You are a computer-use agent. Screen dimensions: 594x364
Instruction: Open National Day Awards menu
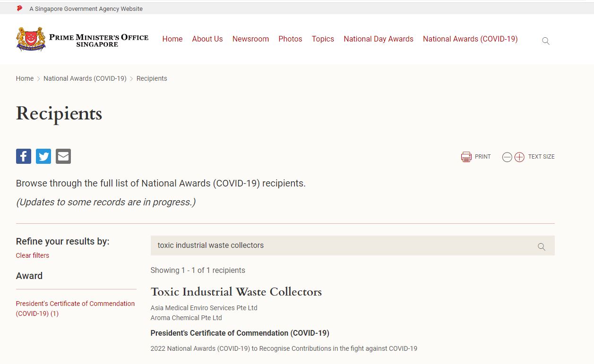pyautogui.click(x=379, y=39)
